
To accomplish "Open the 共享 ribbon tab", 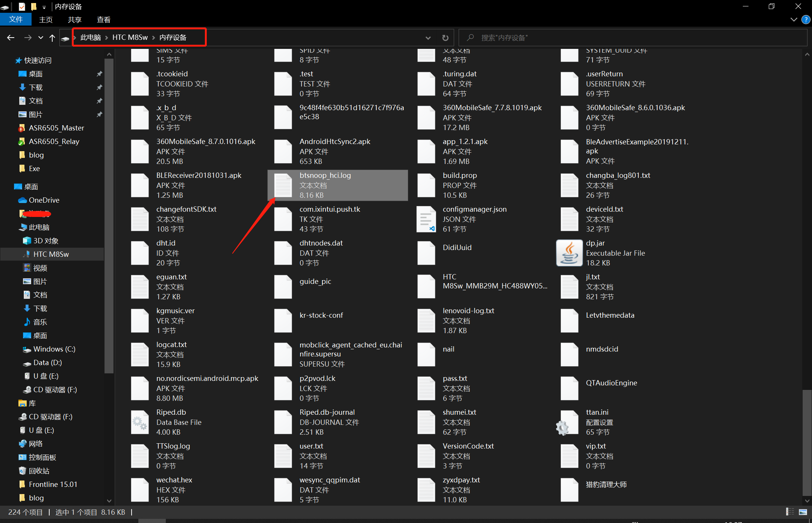I will pyautogui.click(x=74, y=19).
